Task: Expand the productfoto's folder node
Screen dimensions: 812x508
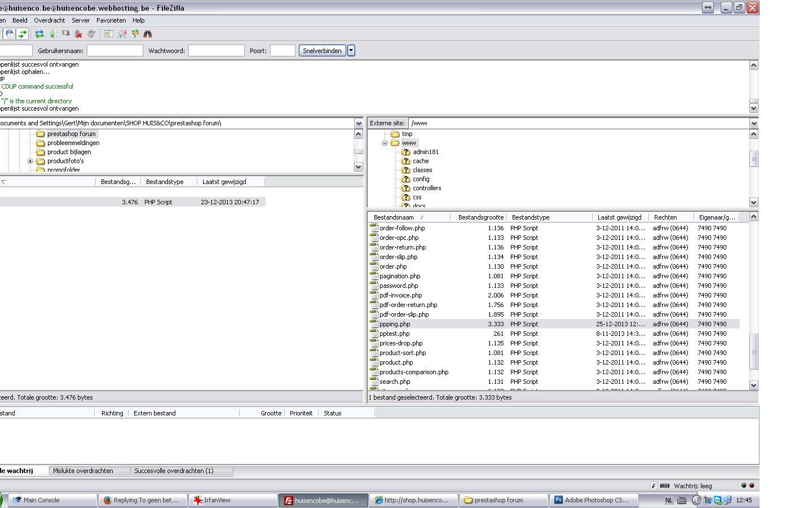Action: (30, 161)
